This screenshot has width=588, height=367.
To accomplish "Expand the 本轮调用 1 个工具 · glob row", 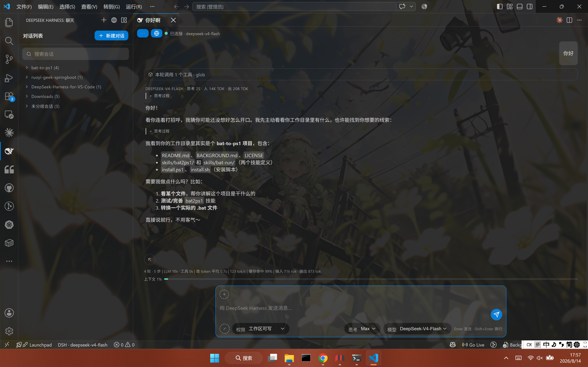I will click(361, 75).
